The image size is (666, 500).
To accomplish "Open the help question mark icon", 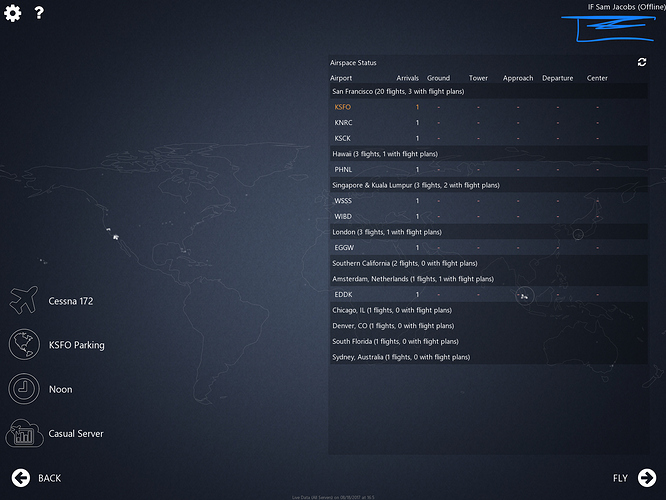I will click(x=39, y=13).
